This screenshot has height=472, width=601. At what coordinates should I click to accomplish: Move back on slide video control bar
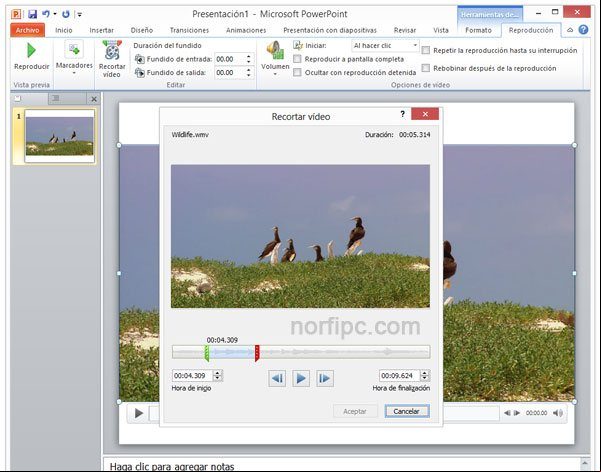point(507,413)
